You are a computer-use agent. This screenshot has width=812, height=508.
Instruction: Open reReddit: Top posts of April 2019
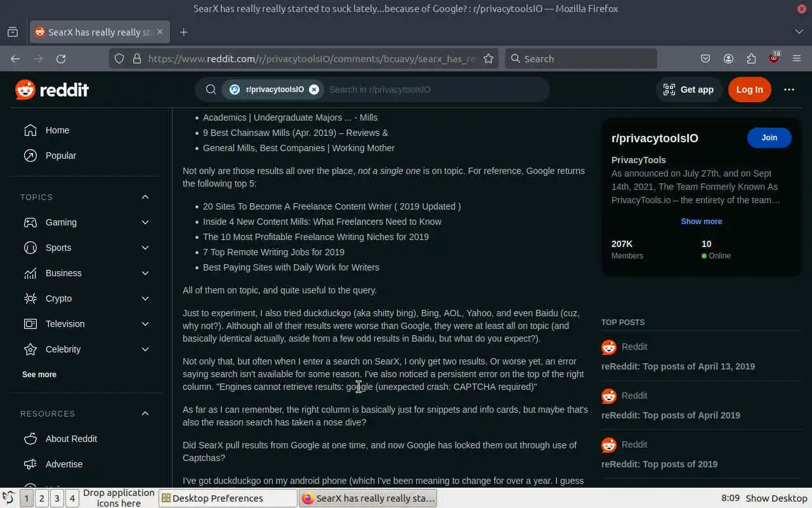pyautogui.click(x=671, y=415)
